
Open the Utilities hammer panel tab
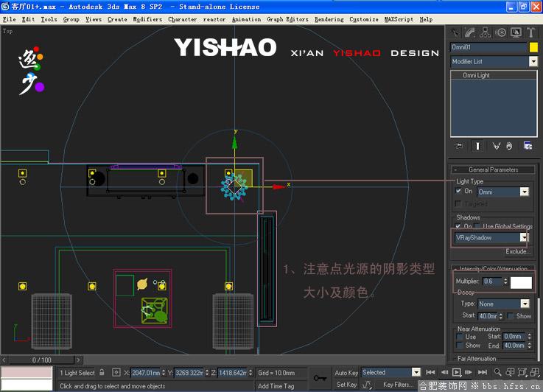pyautogui.click(x=531, y=32)
